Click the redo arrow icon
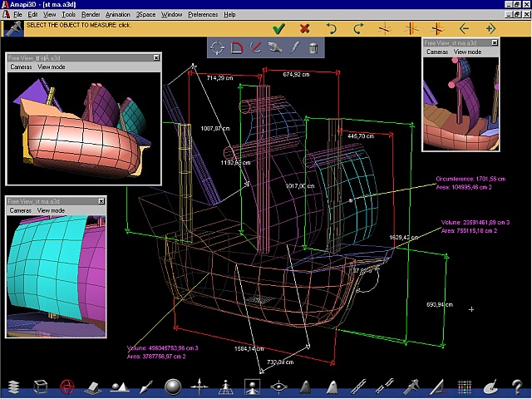Screen dimensions: 532x399 point(358,28)
